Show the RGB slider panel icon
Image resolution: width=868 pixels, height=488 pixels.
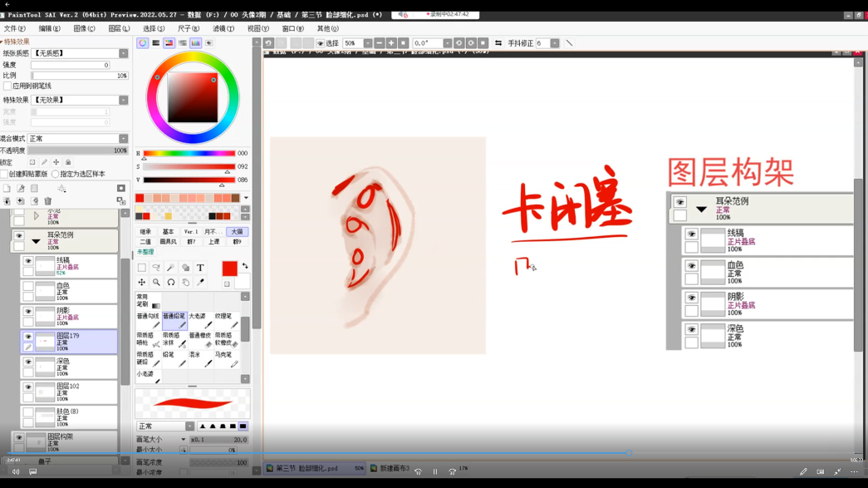tap(156, 43)
